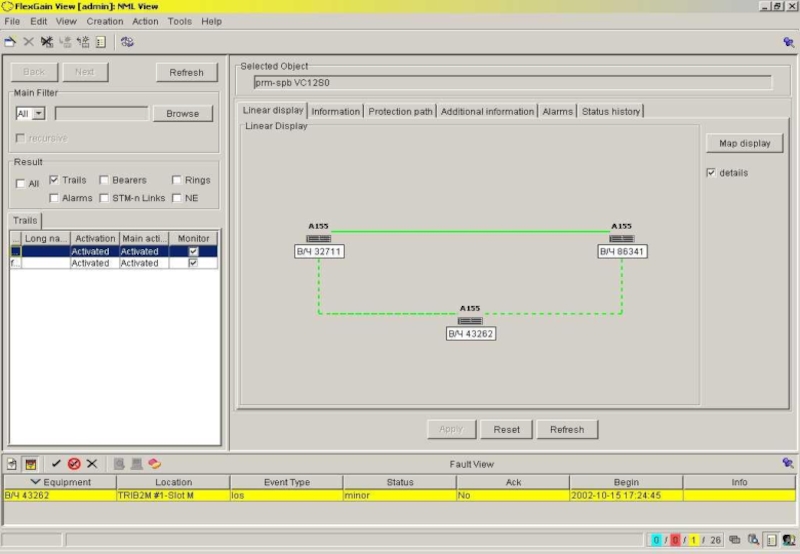Switch to the Status history tab
Image resolution: width=800 pixels, height=554 pixels.
[x=611, y=111]
